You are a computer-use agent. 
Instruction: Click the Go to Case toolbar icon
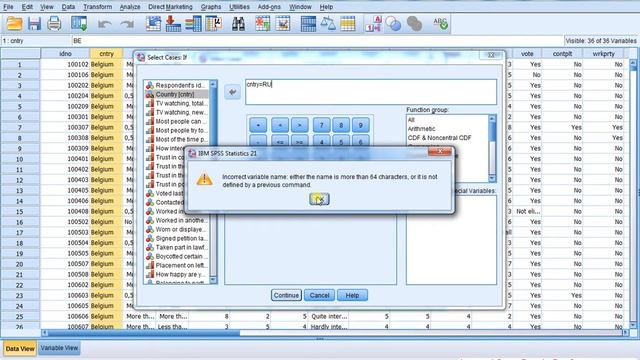pos(153,24)
